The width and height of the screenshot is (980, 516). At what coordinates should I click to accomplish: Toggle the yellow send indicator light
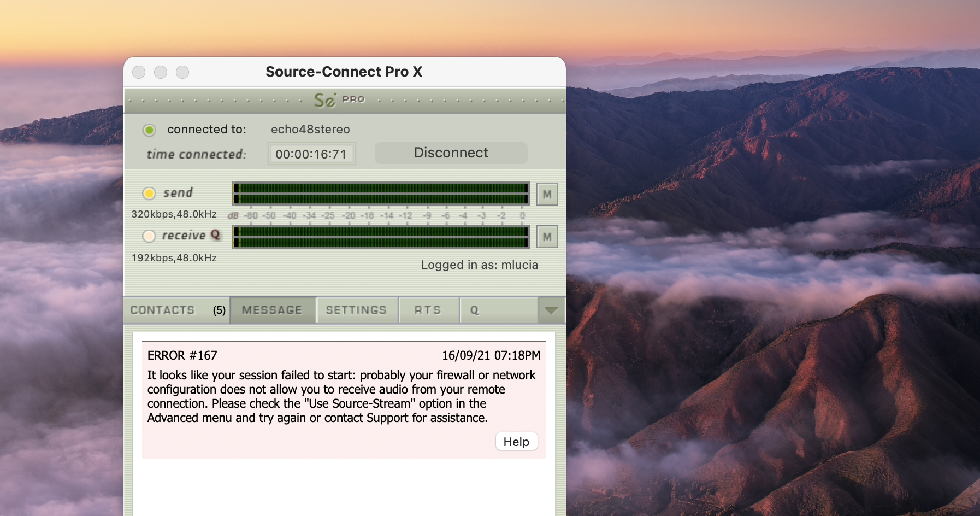(x=149, y=193)
